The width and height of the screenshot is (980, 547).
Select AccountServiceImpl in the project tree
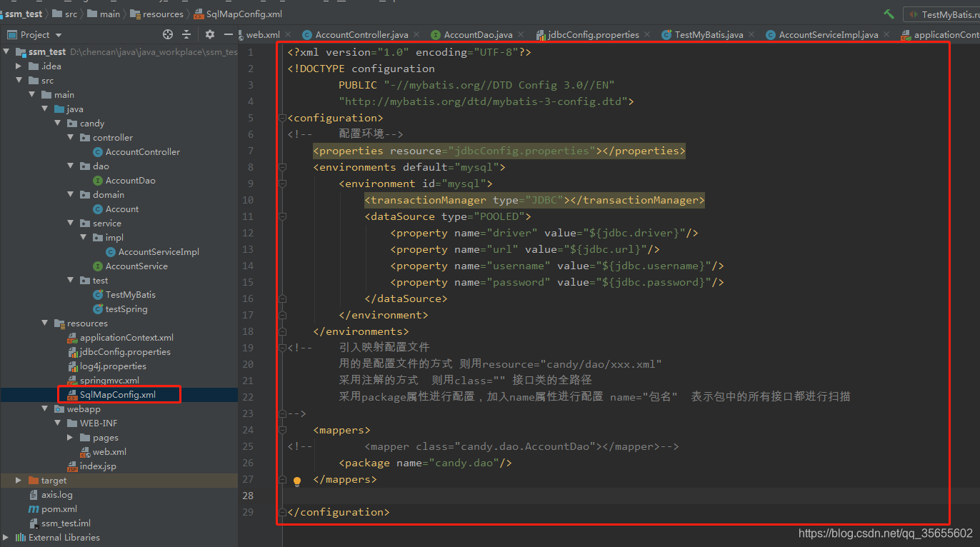click(x=159, y=252)
